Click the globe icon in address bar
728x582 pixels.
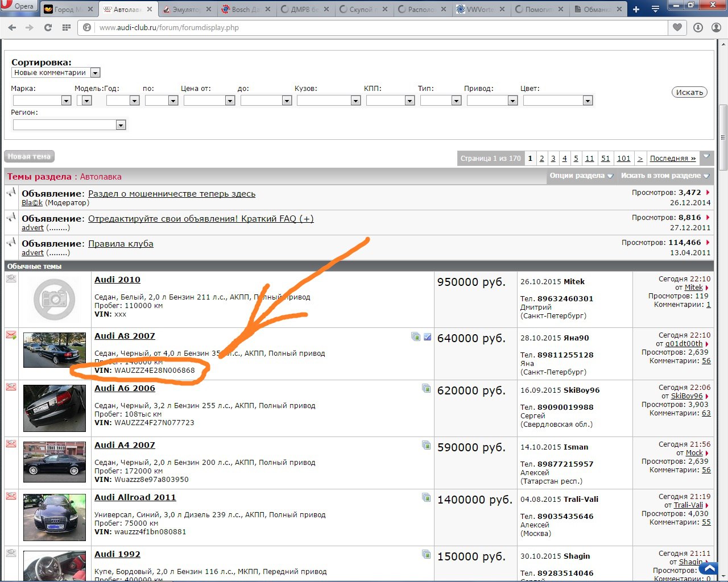click(87, 27)
